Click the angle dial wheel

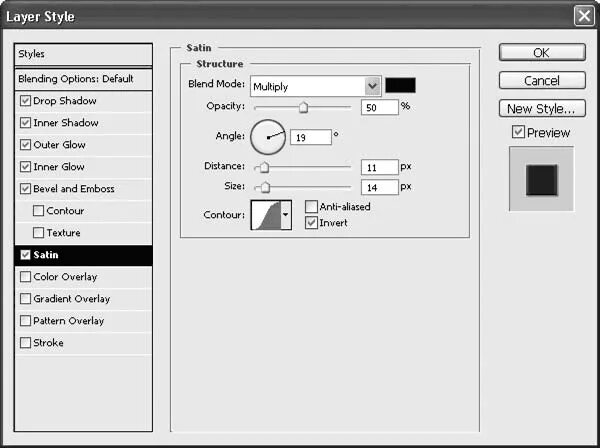coord(268,137)
